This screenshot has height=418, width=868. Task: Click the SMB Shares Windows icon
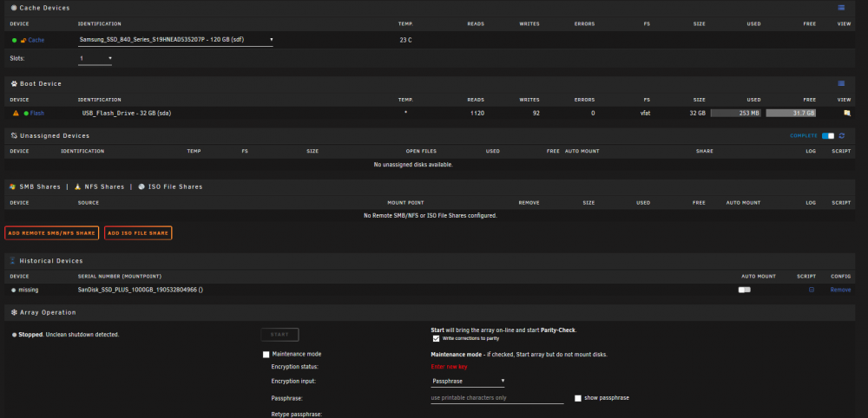click(x=13, y=186)
